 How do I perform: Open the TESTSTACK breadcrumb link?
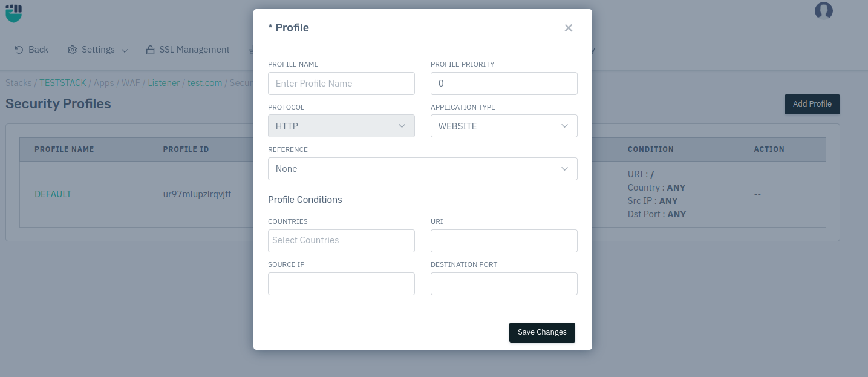[63, 83]
